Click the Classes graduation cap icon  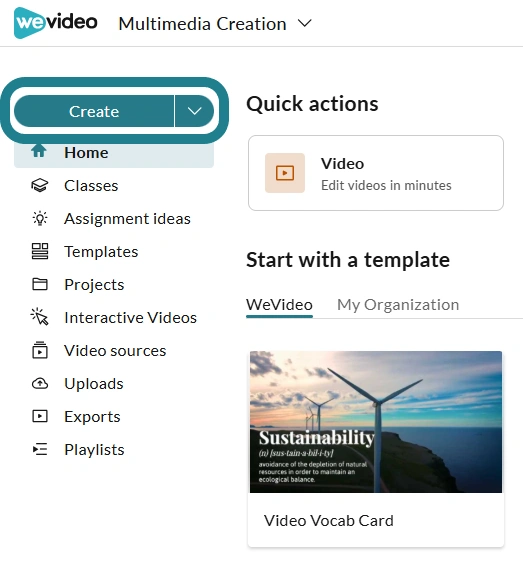[x=40, y=186]
